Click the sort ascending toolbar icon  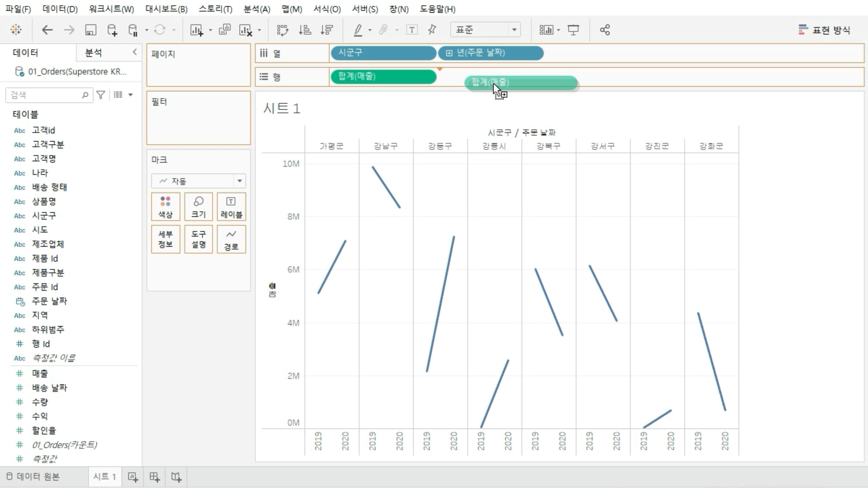pos(305,30)
